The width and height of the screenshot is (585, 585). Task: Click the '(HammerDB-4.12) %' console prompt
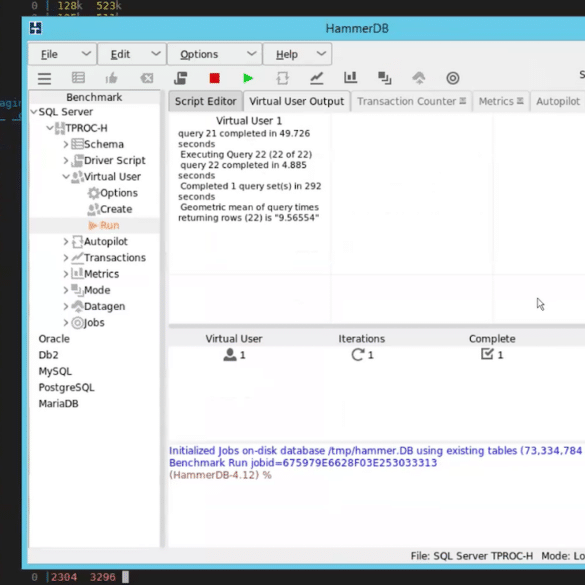point(220,475)
